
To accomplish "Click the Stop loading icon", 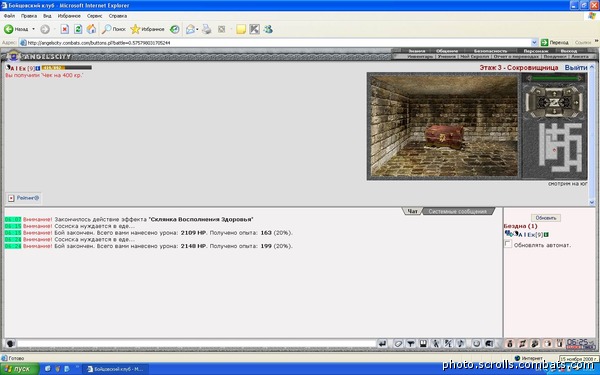I will pos(65,29).
